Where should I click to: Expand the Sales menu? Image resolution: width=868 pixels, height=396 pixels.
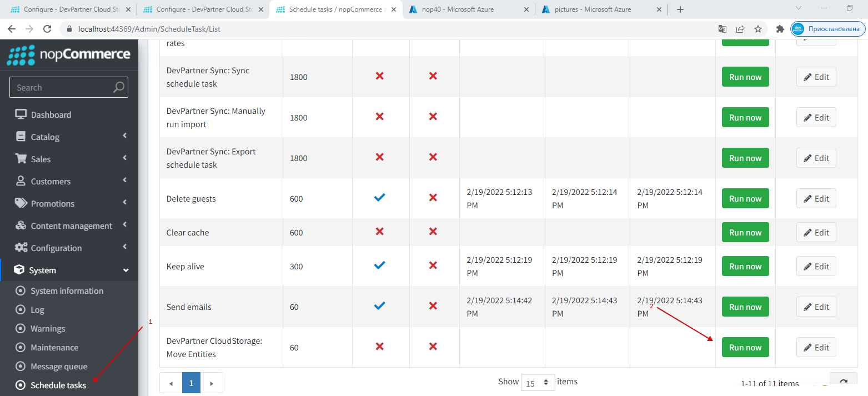tap(69, 159)
